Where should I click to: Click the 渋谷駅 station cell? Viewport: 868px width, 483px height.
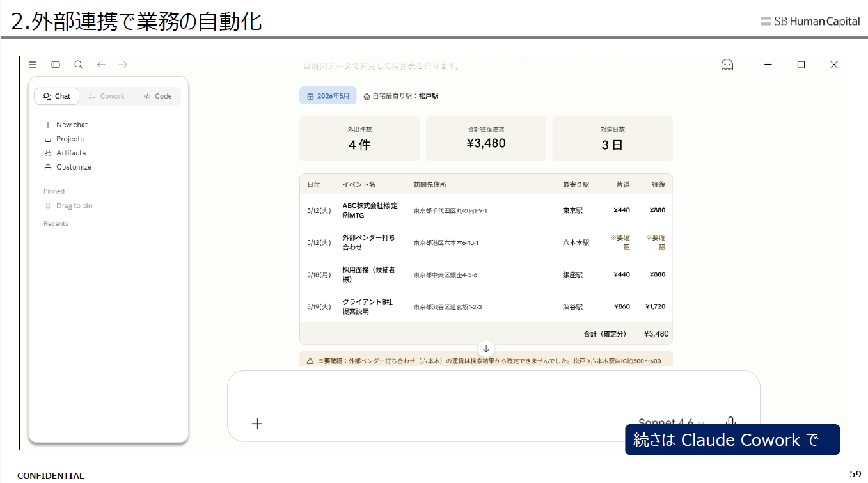572,306
